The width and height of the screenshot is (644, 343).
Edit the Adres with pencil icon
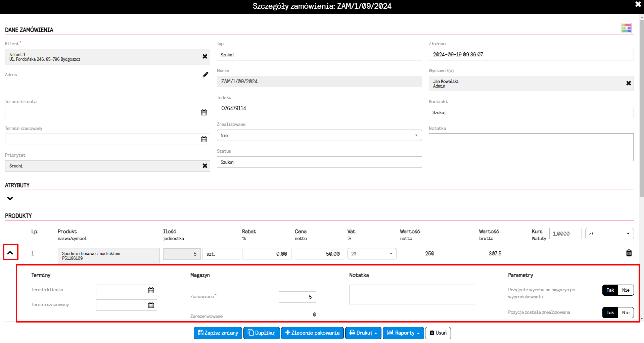[205, 75]
